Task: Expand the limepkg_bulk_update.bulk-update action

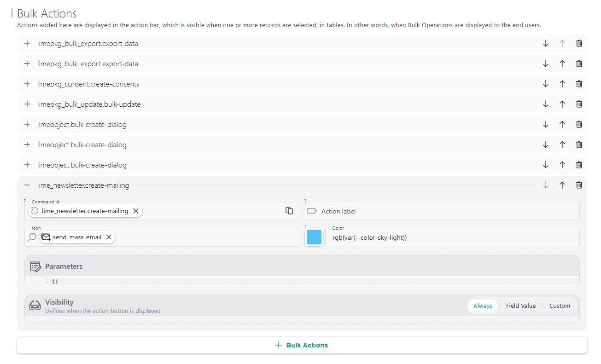Action: click(x=27, y=104)
